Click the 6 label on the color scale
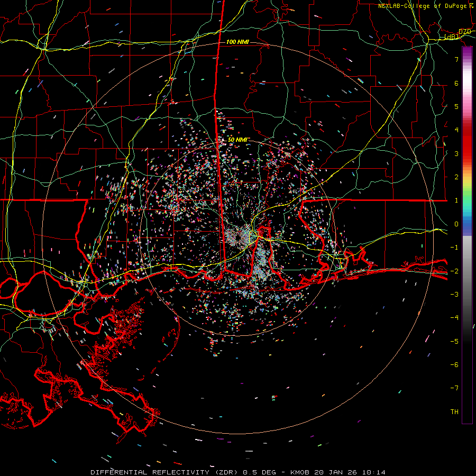 tap(456, 83)
